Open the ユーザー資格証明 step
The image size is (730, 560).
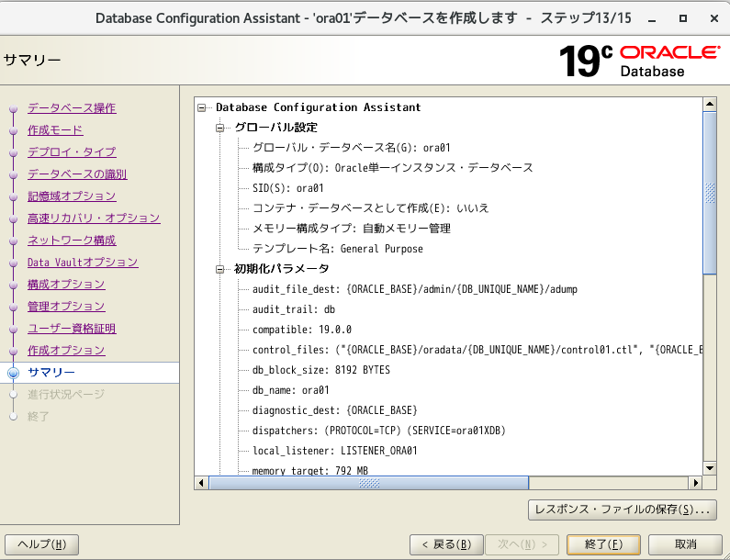tap(72, 328)
